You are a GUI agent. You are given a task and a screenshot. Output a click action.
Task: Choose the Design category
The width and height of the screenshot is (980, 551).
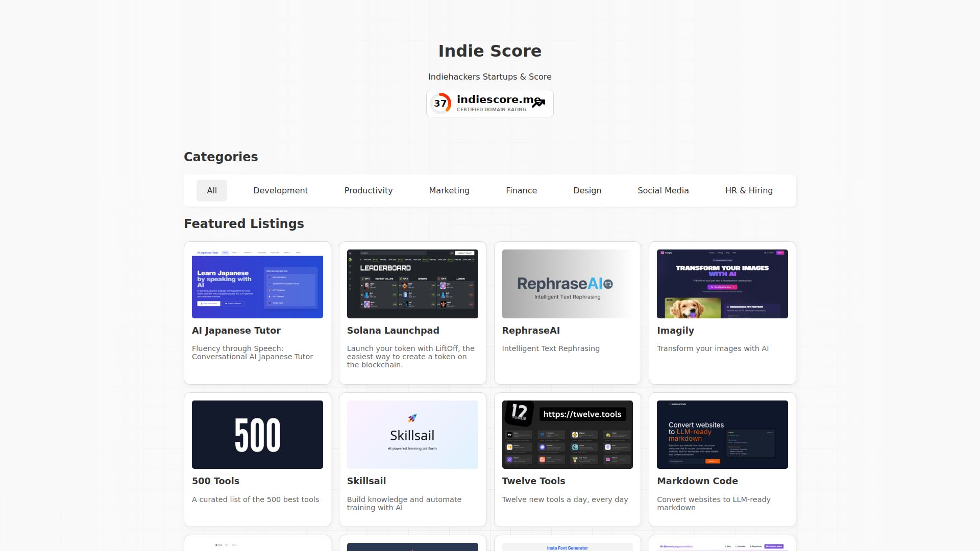click(587, 190)
